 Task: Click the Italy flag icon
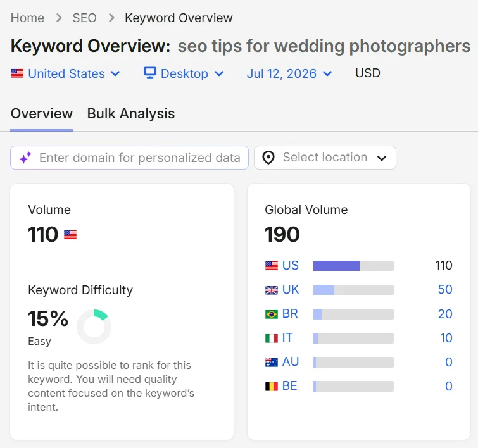pyautogui.click(x=272, y=339)
